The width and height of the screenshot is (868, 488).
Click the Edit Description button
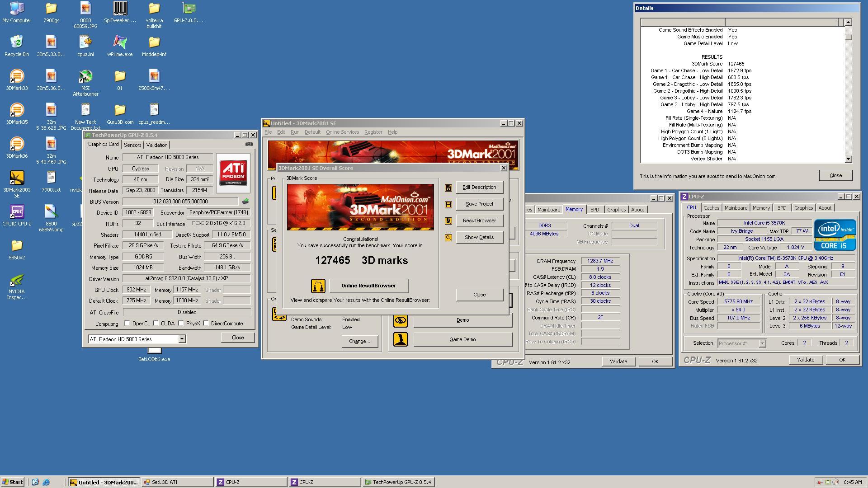point(479,188)
